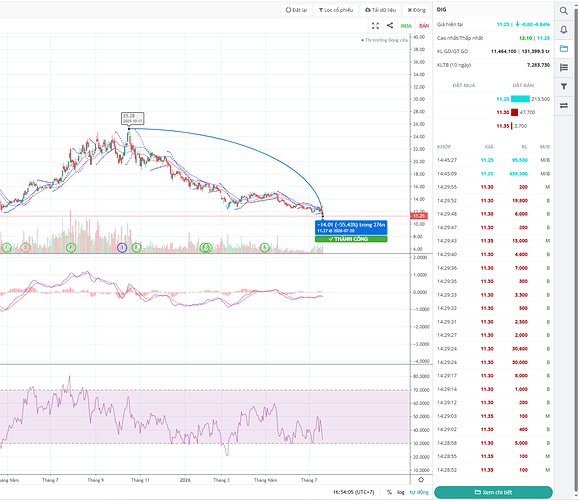This screenshot has height=500, width=579.
Task: Click the trade row at 14:29:17
Action: click(x=493, y=376)
